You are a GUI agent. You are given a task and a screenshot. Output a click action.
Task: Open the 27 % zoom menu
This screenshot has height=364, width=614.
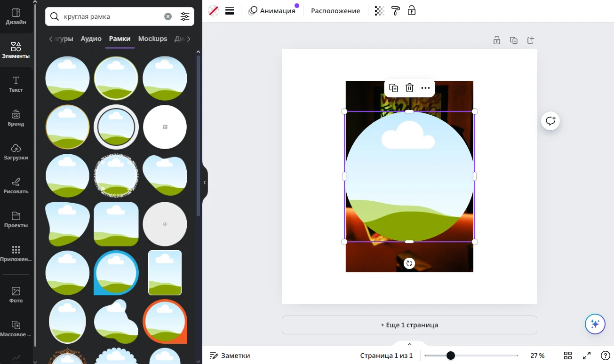537,356
